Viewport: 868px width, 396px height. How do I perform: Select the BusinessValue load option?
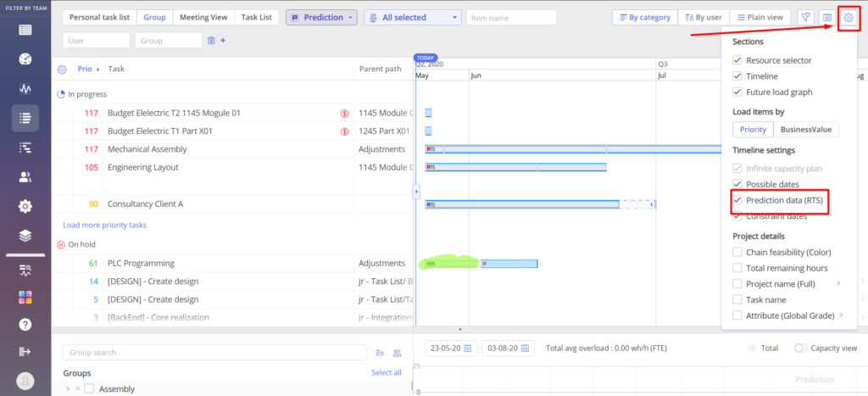point(806,130)
